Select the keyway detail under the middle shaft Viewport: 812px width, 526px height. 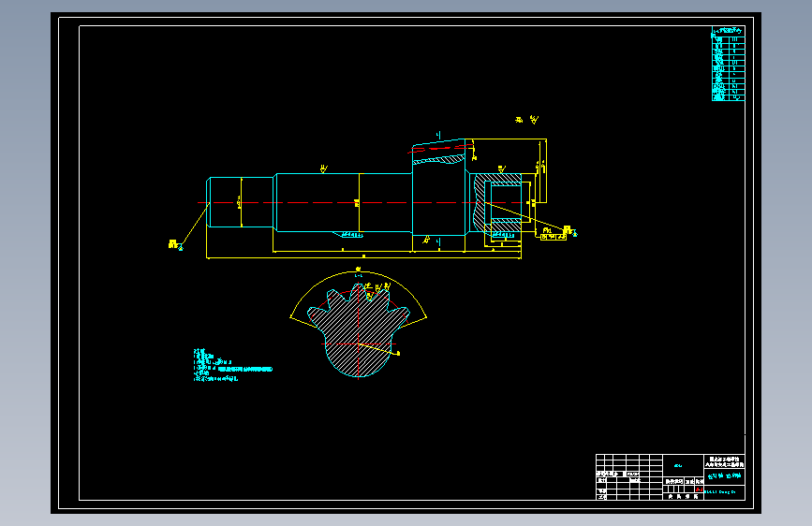(x=348, y=235)
